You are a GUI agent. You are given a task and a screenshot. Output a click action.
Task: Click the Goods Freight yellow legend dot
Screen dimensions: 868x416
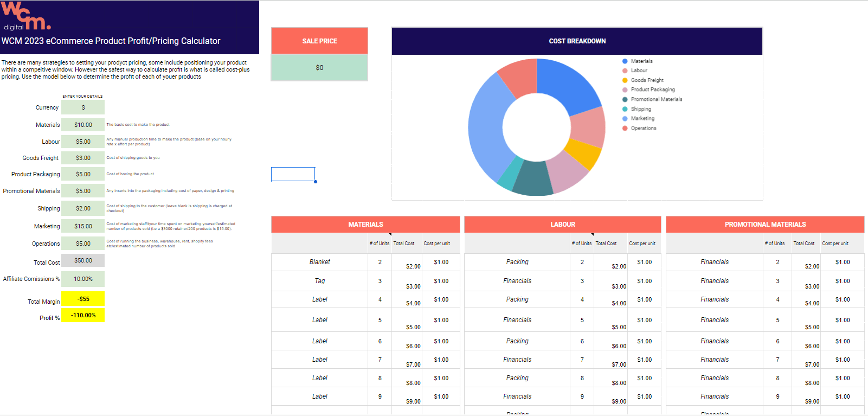point(625,80)
